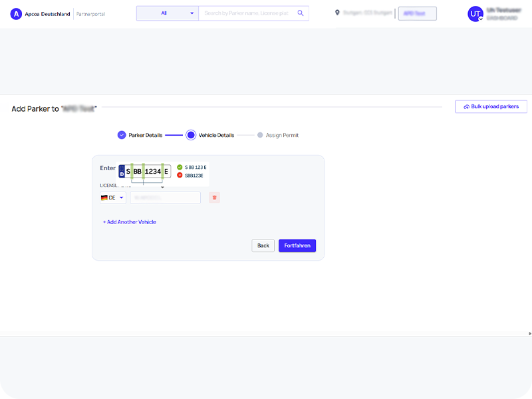Click the search magnifier icon
The width and height of the screenshot is (532, 399).
(301, 13)
